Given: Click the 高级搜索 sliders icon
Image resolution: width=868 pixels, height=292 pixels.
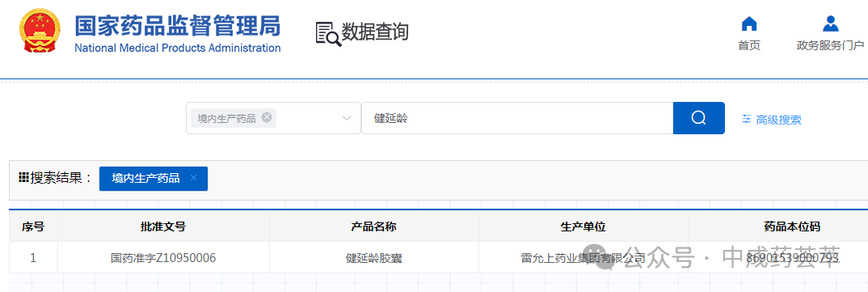Looking at the screenshot, I should tap(747, 119).
